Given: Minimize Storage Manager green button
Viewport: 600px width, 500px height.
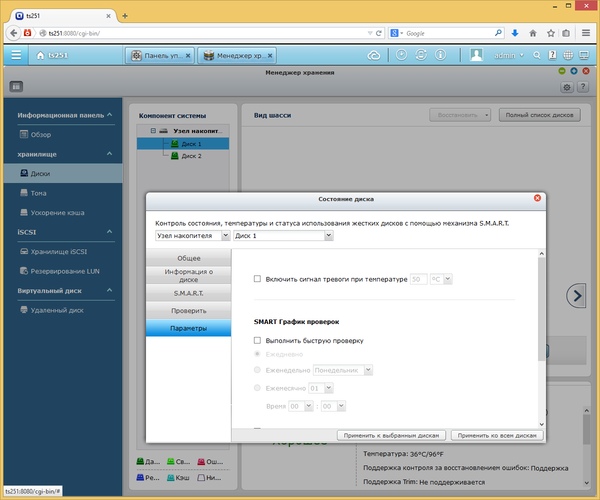Looking at the screenshot, I should pyautogui.click(x=562, y=71).
